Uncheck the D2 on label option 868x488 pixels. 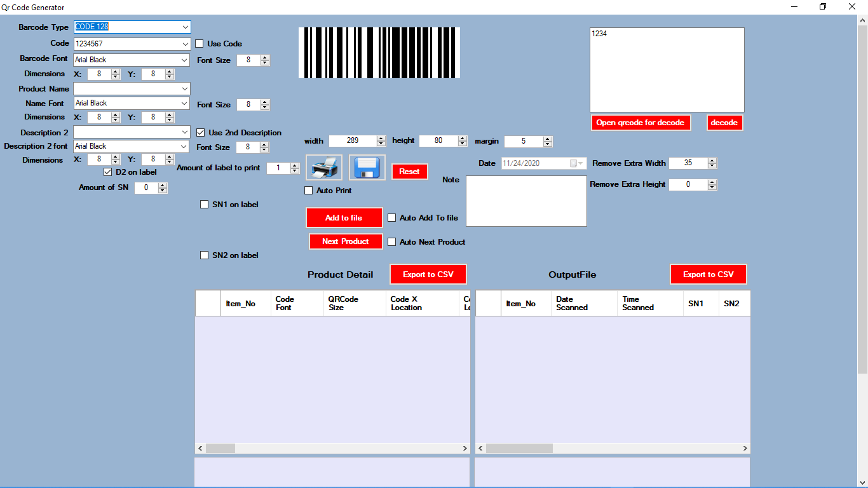(108, 172)
